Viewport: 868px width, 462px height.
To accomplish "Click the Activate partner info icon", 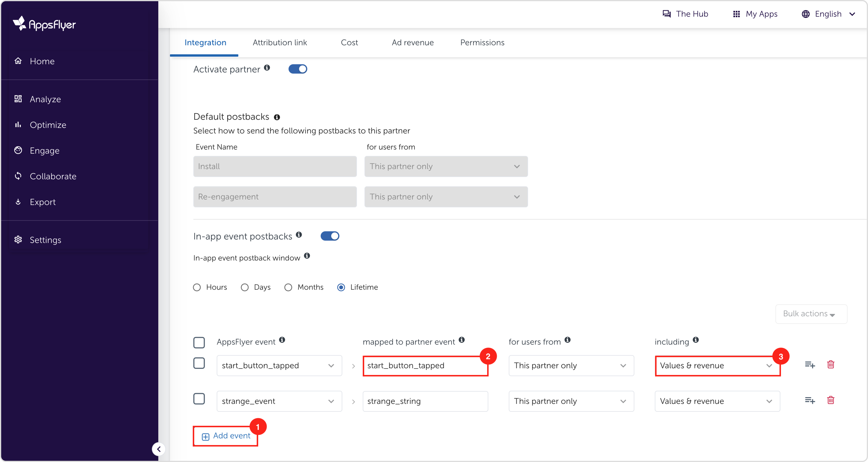I will 267,67.
